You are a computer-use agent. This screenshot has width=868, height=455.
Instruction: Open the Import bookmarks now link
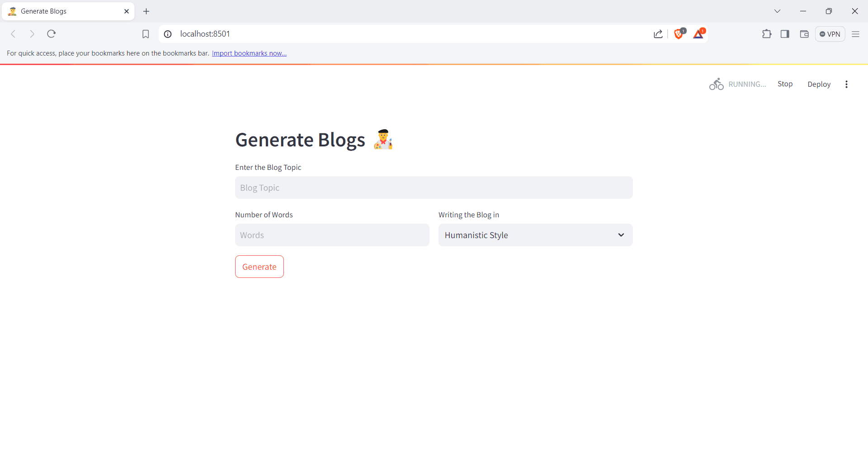point(249,53)
